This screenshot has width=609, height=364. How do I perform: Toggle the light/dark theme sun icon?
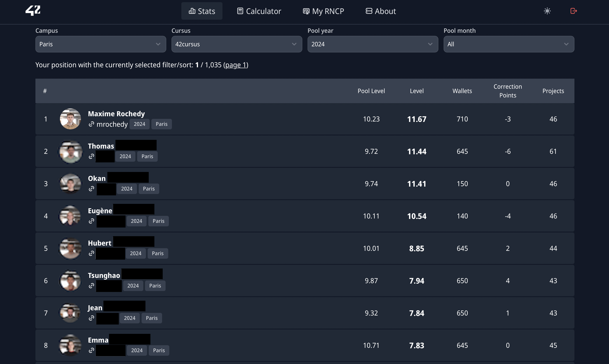547,11
